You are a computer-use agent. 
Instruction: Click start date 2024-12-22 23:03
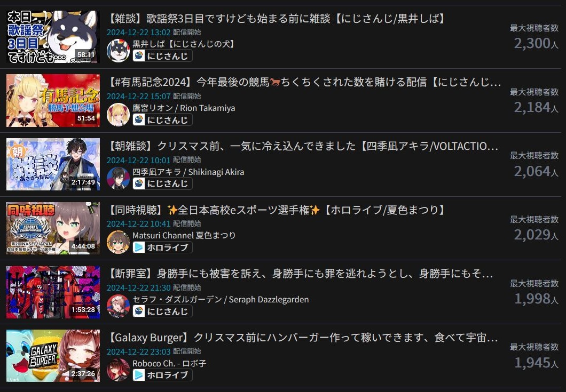click(139, 351)
